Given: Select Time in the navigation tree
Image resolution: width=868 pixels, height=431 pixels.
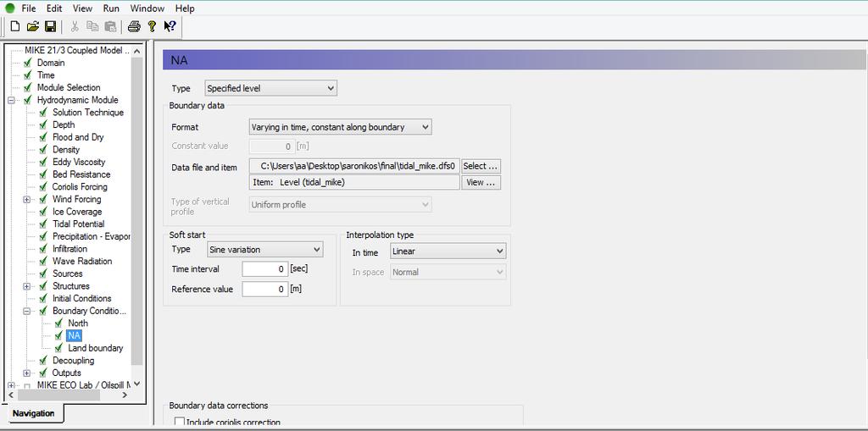Looking at the screenshot, I should [46, 75].
